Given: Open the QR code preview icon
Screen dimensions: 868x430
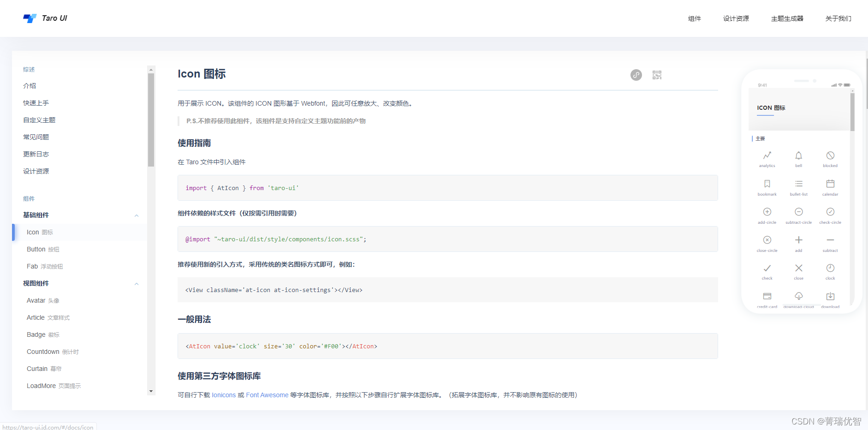Looking at the screenshot, I should pos(657,75).
